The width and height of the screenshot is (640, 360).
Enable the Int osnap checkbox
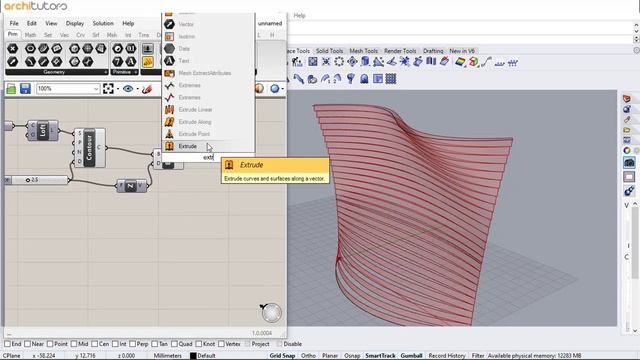116,344
